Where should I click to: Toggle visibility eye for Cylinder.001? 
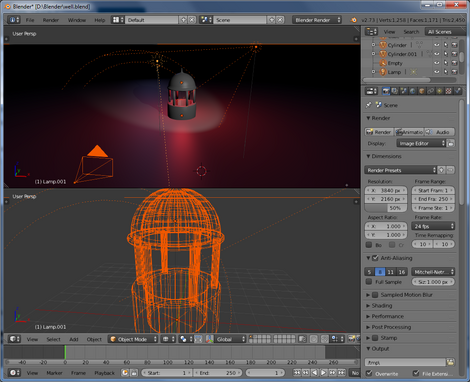(437, 54)
